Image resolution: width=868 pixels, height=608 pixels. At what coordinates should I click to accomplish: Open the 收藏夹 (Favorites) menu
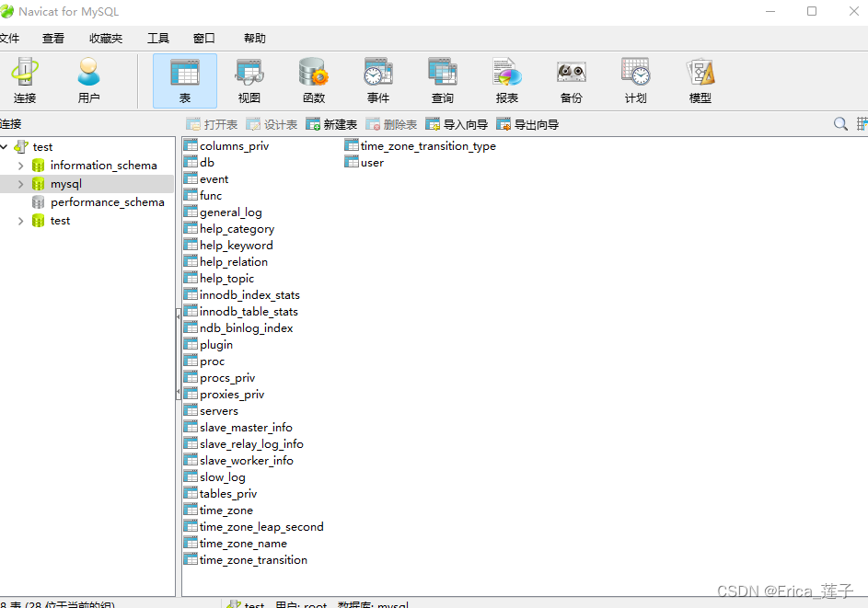click(x=106, y=39)
